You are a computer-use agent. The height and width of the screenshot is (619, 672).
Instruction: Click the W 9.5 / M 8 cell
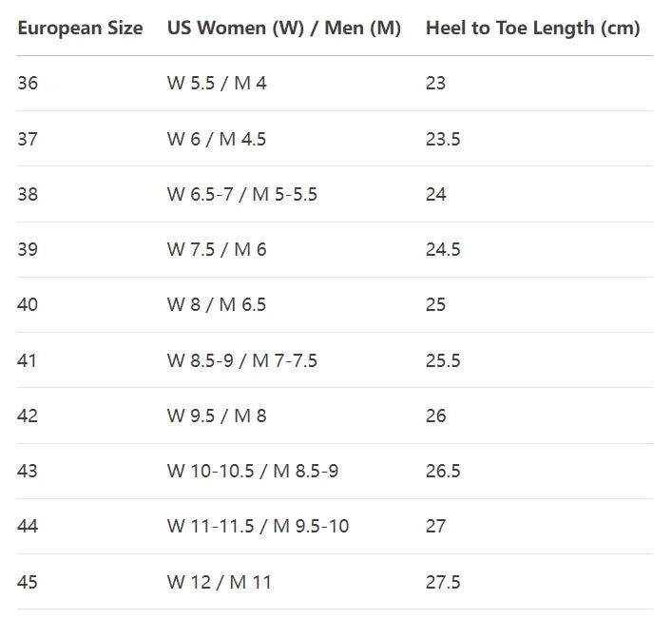[x=217, y=416]
